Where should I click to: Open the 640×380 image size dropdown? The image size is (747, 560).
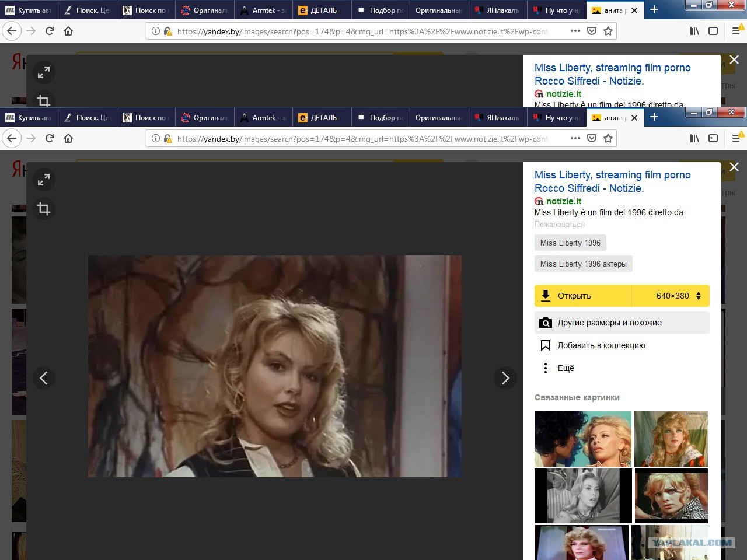[x=671, y=296]
